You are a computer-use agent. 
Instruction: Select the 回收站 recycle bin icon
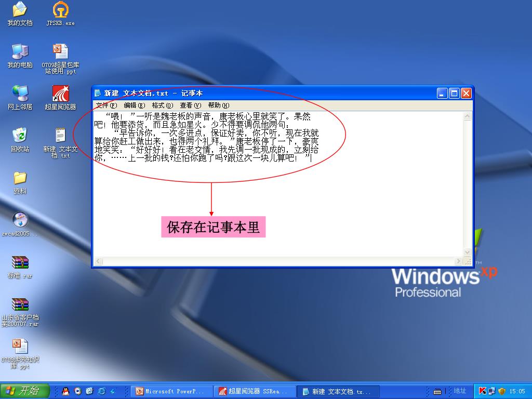(20, 140)
